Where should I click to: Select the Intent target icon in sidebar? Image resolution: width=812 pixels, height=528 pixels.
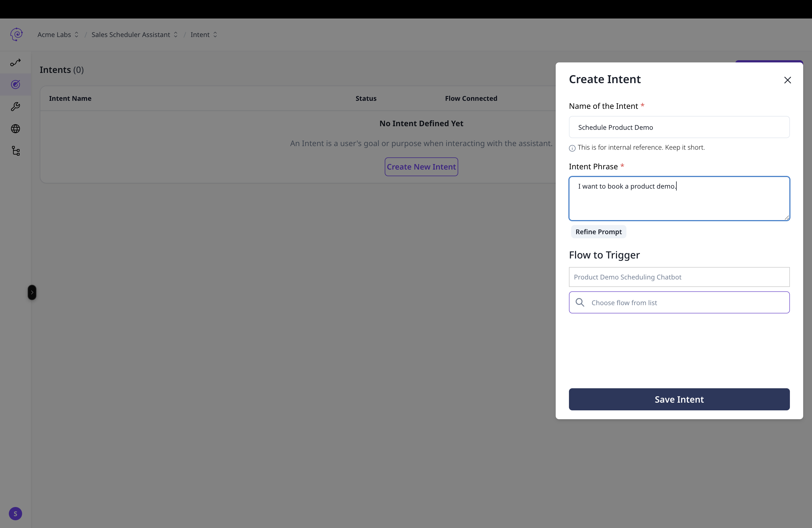(15, 84)
